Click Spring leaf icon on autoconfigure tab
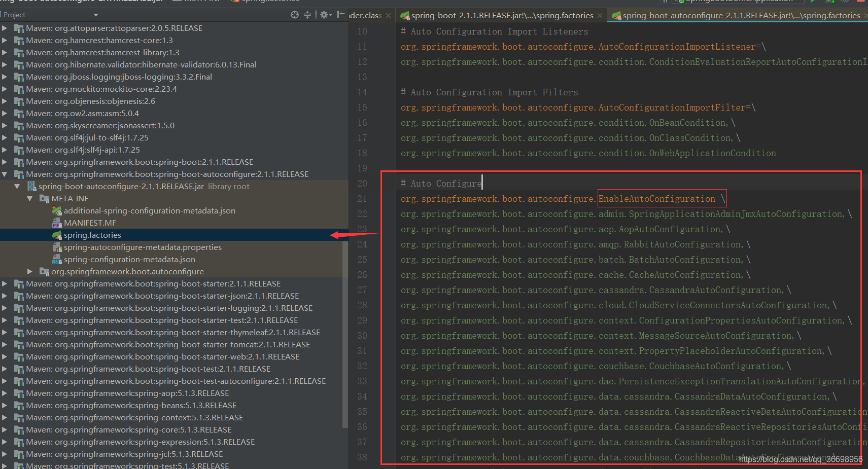Viewport: 868px width, 469px height. [x=616, y=16]
